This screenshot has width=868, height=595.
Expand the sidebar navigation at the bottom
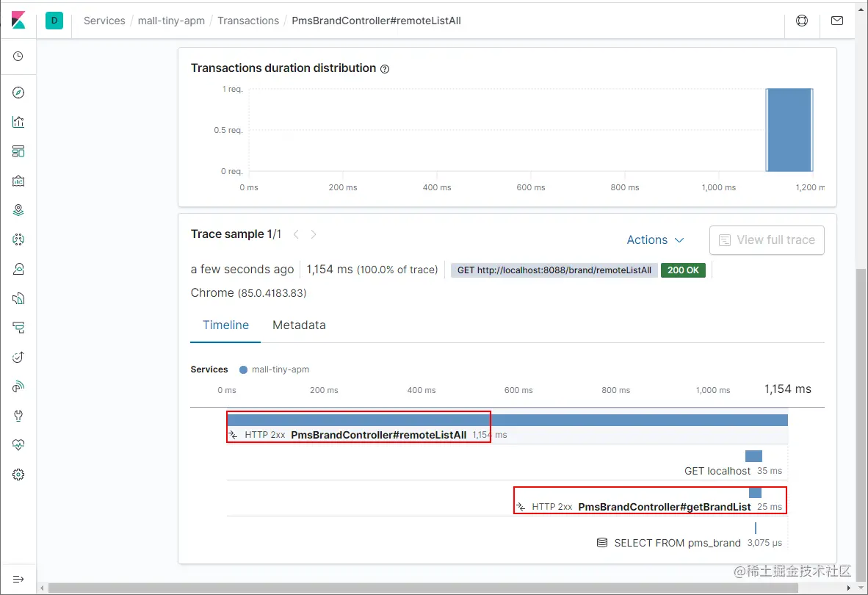pyautogui.click(x=18, y=579)
